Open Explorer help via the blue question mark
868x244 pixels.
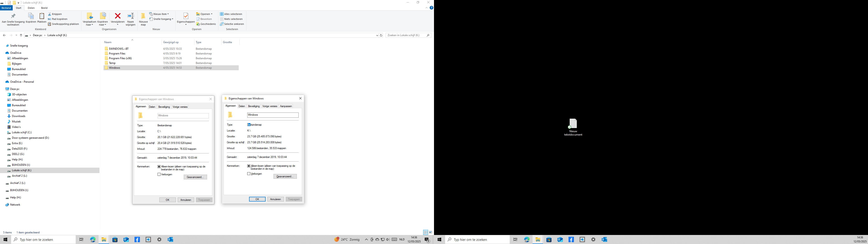coord(431,8)
